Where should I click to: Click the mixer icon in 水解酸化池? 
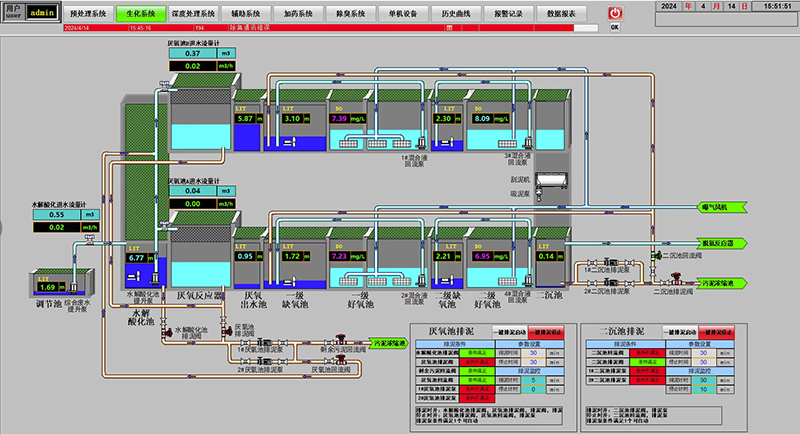click(x=134, y=276)
